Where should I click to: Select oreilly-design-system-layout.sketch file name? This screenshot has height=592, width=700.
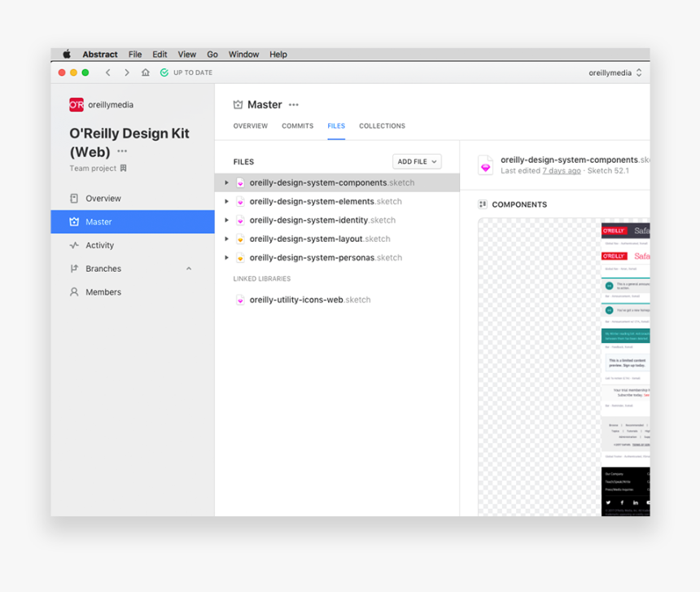tap(320, 239)
